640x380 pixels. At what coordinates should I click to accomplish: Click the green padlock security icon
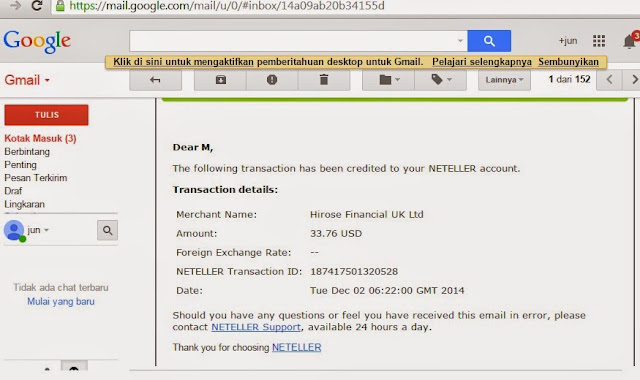point(60,6)
